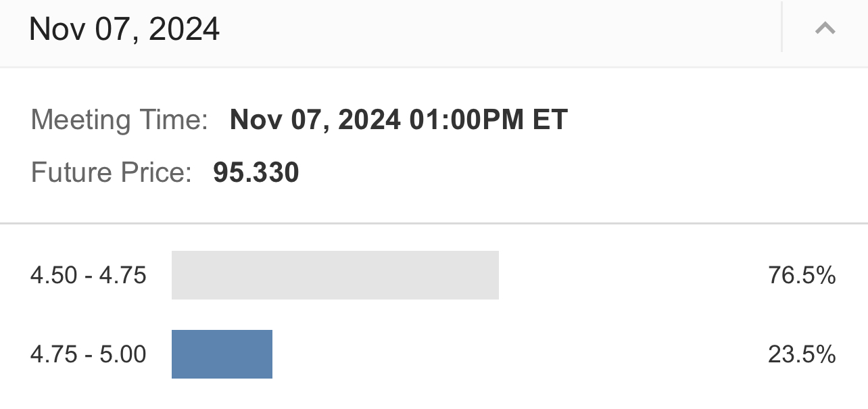Click the vertical separator beside header chevron

(x=782, y=28)
